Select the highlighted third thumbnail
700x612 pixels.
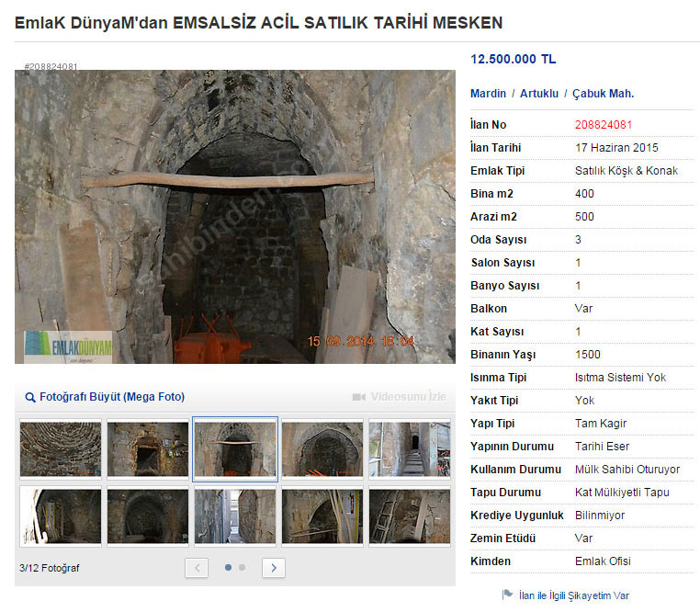235,448
